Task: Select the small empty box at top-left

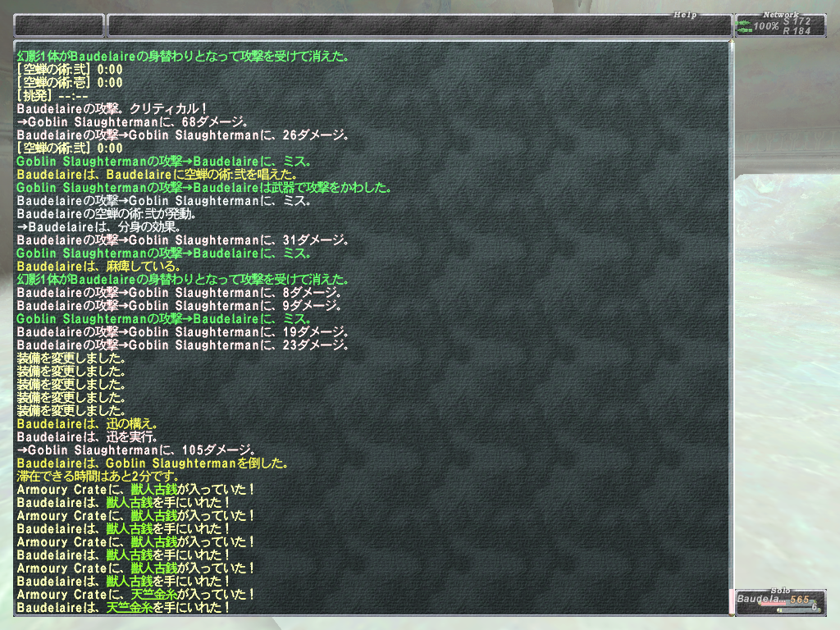Action: click(x=59, y=25)
